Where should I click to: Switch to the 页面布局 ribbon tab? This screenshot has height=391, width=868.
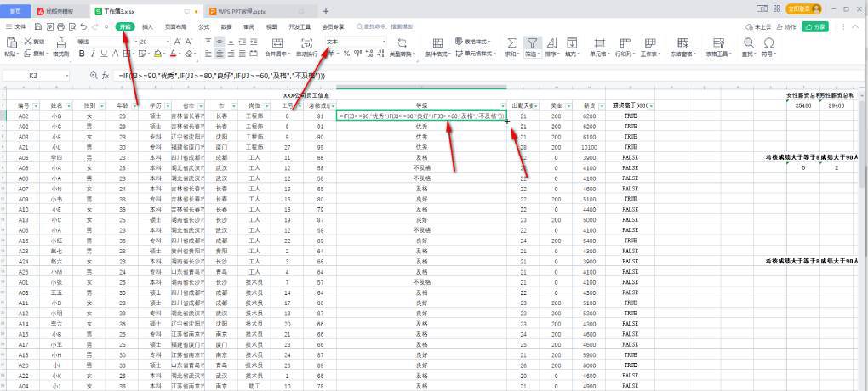pyautogui.click(x=175, y=26)
